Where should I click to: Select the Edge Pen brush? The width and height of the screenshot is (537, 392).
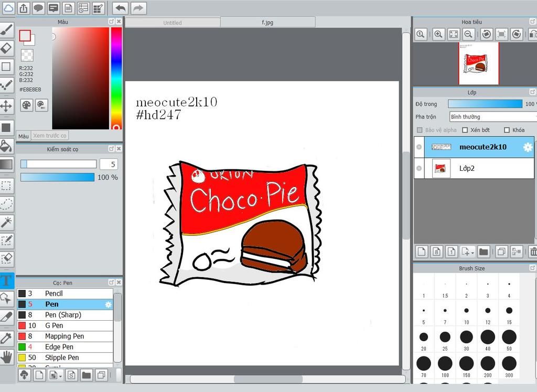coord(65,347)
